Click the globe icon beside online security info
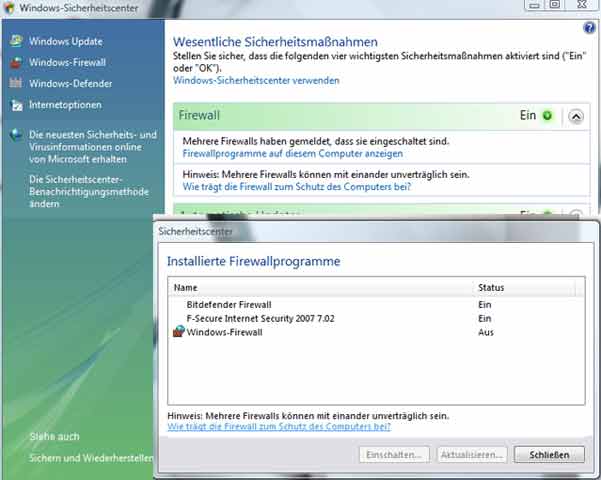The height and width of the screenshot is (480, 601). coord(16,135)
